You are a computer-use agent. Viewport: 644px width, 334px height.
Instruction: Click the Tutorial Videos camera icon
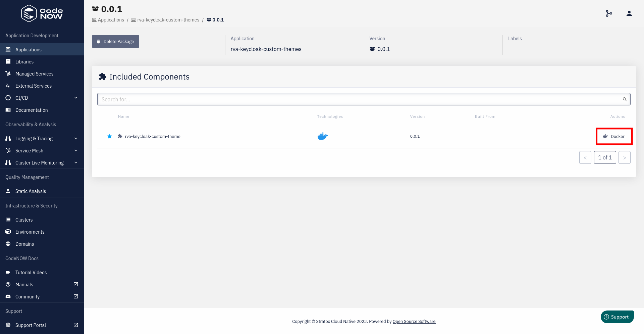click(x=8, y=272)
